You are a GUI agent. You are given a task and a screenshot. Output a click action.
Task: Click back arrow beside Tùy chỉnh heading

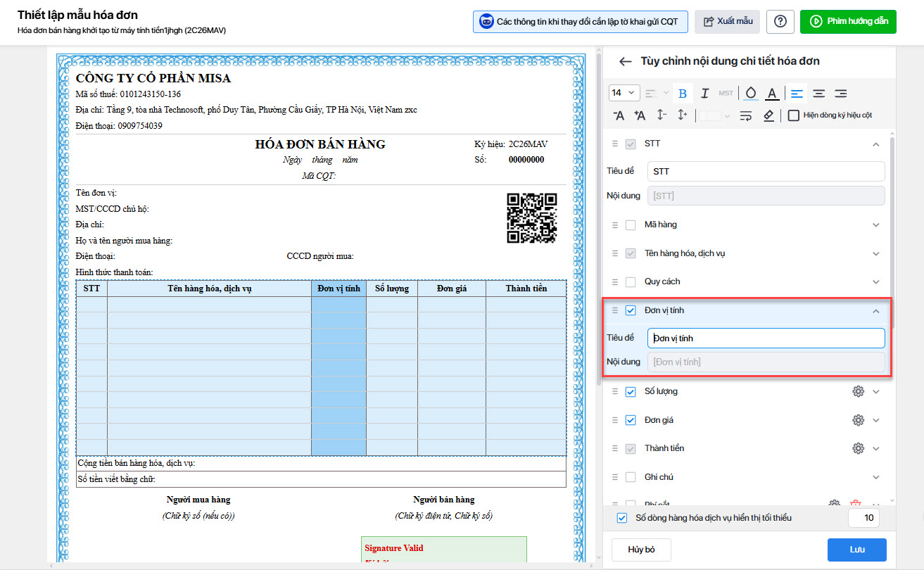625,61
